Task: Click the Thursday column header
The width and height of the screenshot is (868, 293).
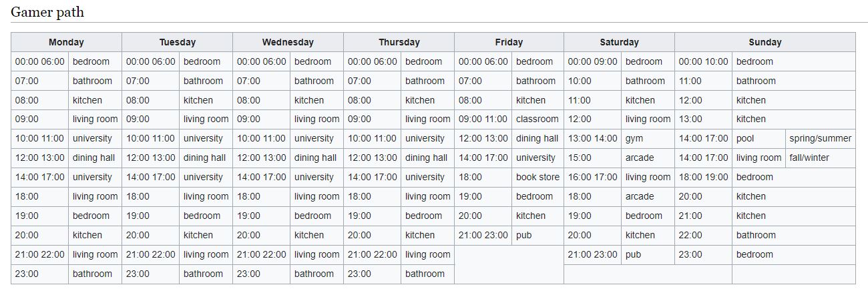Action: 399,42
